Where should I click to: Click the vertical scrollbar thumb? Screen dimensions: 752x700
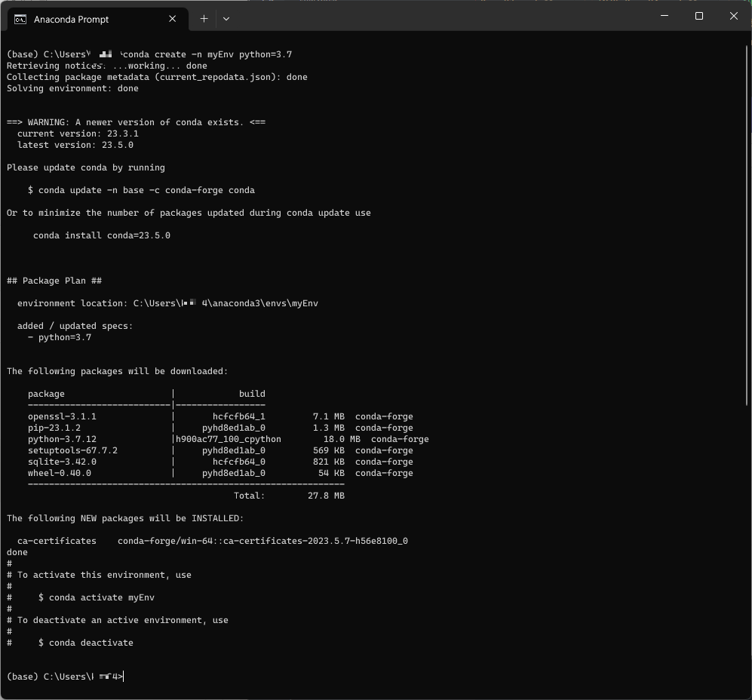pyautogui.click(x=747, y=226)
